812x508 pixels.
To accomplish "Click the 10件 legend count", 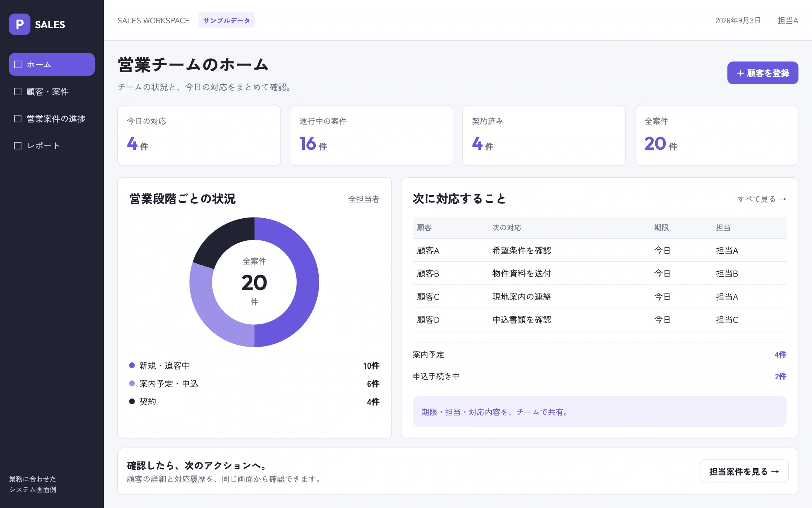I will pyautogui.click(x=371, y=366).
